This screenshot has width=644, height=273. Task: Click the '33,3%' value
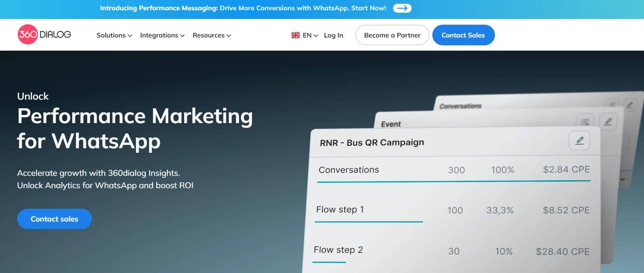click(500, 210)
